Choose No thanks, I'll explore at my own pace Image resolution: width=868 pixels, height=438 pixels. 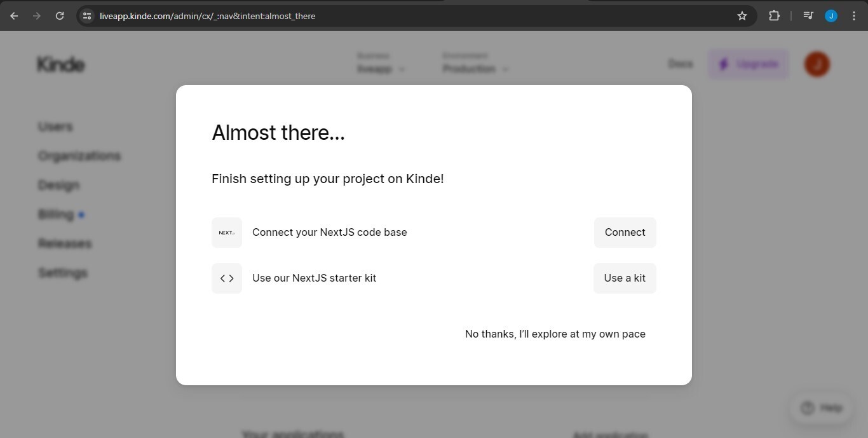click(555, 334)
